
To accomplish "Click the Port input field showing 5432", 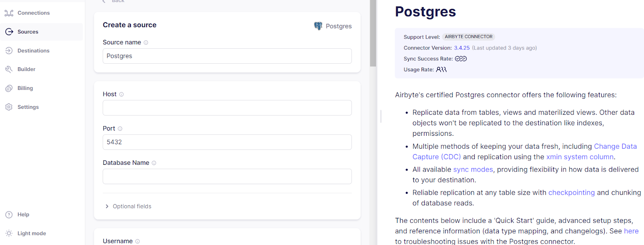I will [227, 142].
